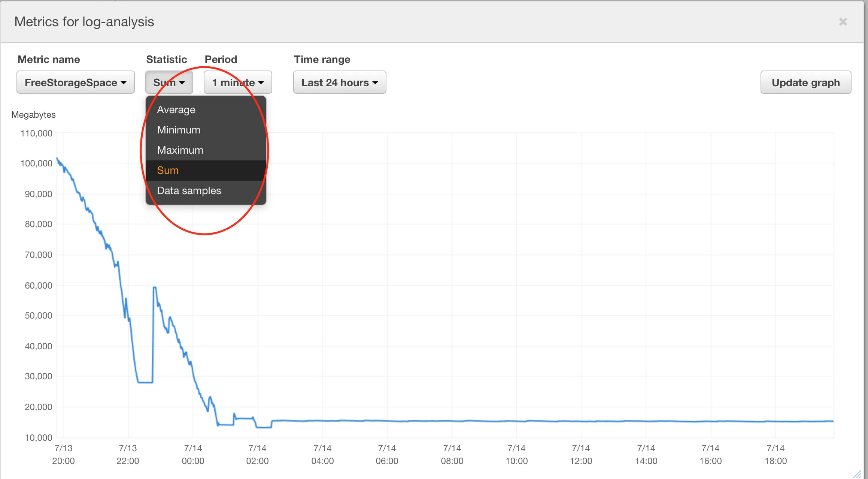Close the Metrics for log-analysis dialog

(843, 22)
